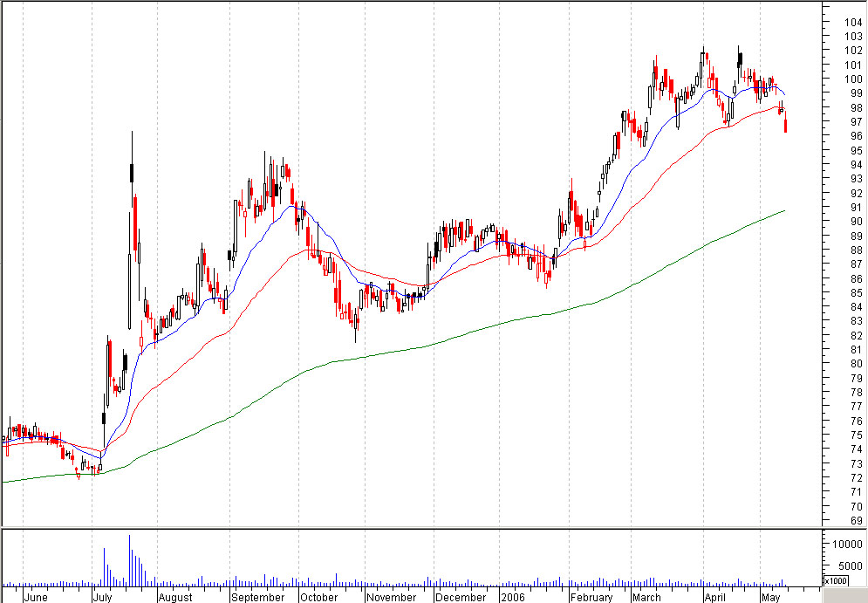The image size is (868, 603).
Task: Select the 83 price label
Action: (x=857, y=320)
